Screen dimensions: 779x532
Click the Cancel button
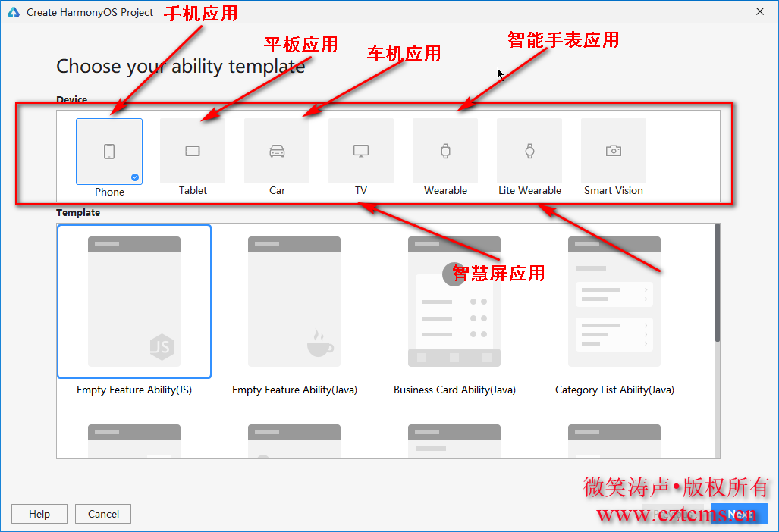tap(103, 514)
